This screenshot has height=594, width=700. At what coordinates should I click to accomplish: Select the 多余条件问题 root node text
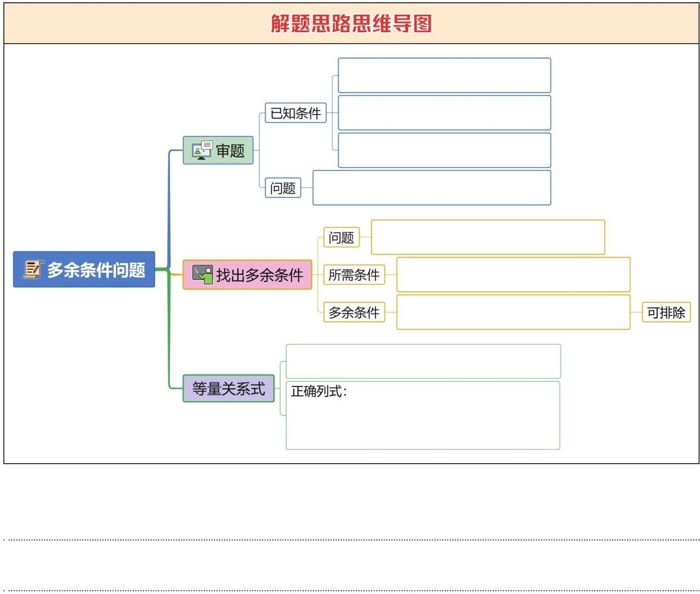coord(96,270)
